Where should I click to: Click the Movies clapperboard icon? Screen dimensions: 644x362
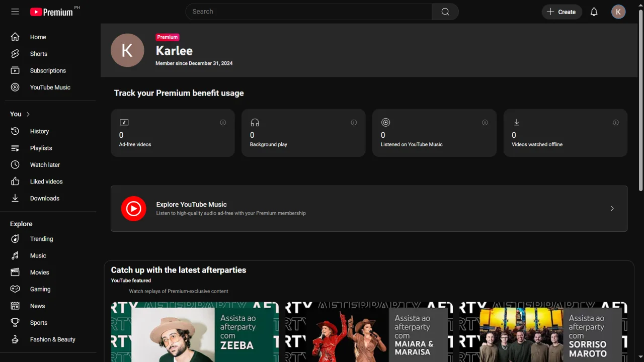click(15, 272)
